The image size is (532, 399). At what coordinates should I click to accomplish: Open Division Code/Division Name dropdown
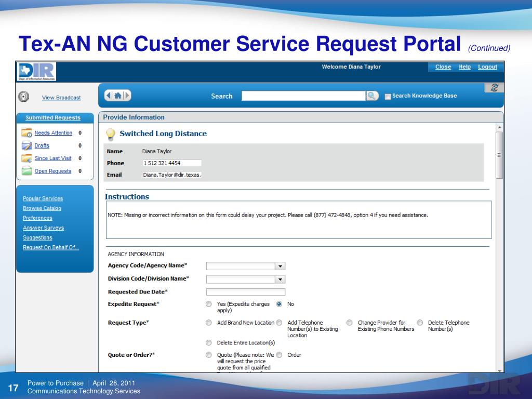[280, 279]
